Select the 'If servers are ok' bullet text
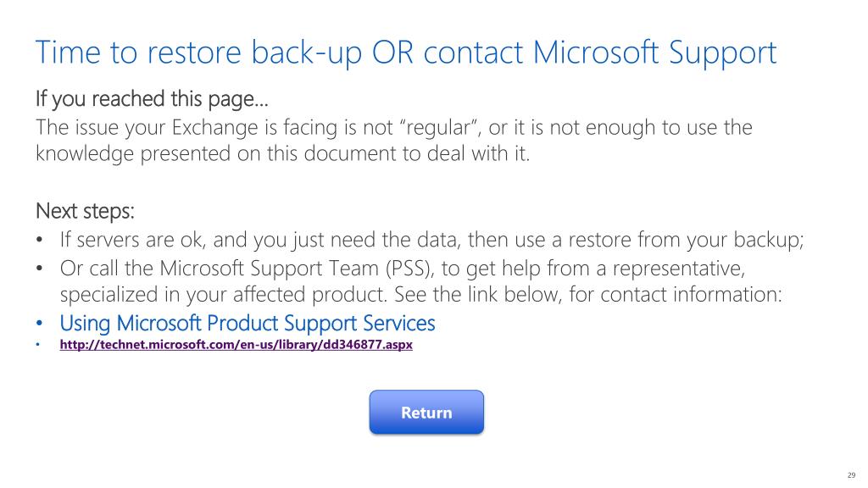The image size is (868, 488). point(431,240)
